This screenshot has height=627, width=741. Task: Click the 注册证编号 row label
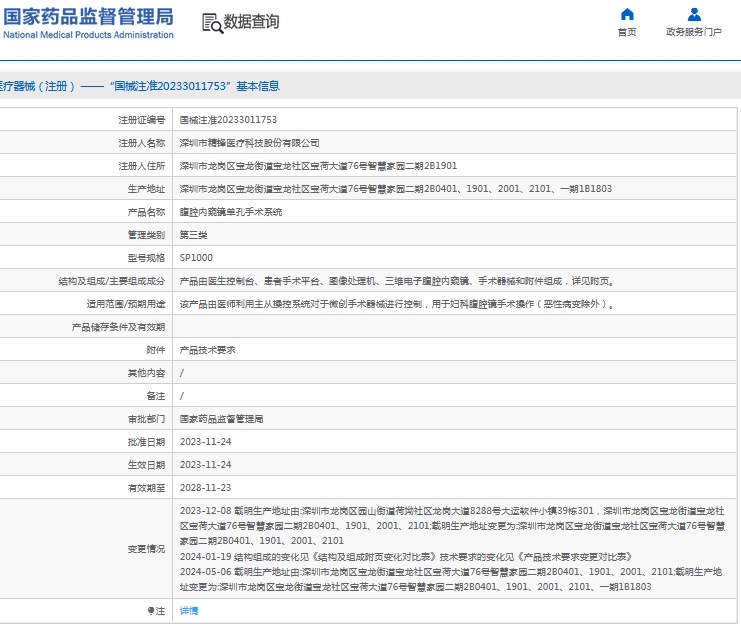tap(142, 120)
